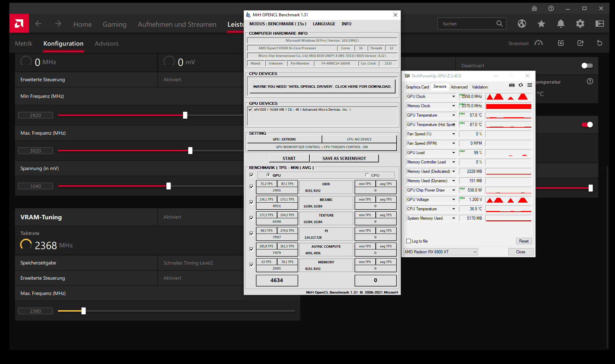The height and width of the screenshot is (364, 615).
Task: Click the Min Frequenz slider handle
Action: point(185,115)
